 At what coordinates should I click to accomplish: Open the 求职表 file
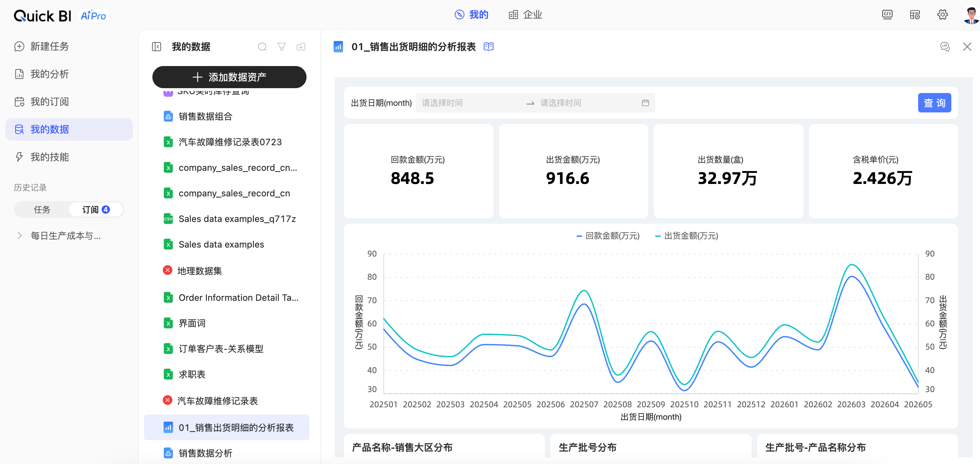(x=227, y=374)
